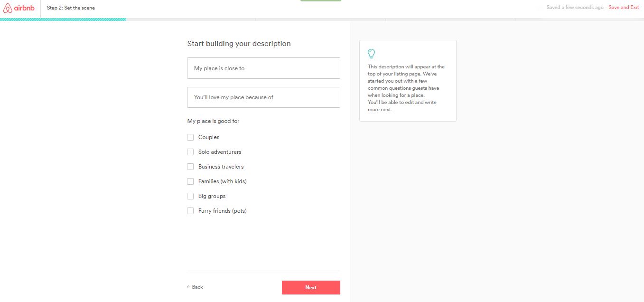The height and width of the screenshot is (302, 644).
Task: Click the striped teal progress bar segment
Action: point(63,19)
